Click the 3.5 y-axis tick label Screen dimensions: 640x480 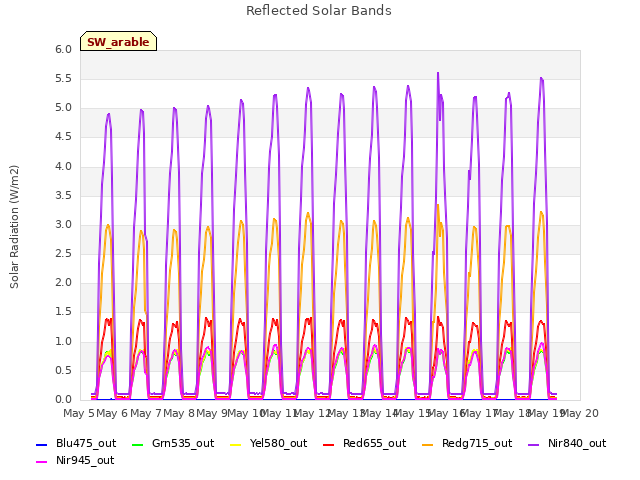(x=63, y=196)
